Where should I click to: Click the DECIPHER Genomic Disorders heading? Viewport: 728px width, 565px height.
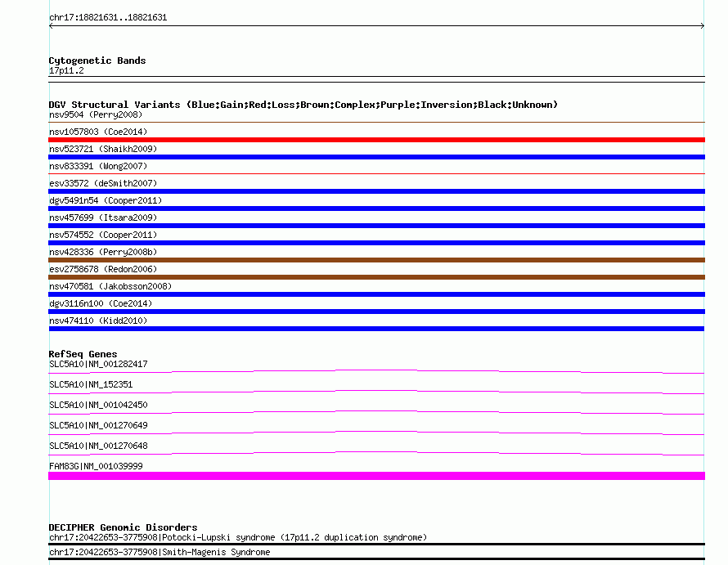tap(123, 527)
